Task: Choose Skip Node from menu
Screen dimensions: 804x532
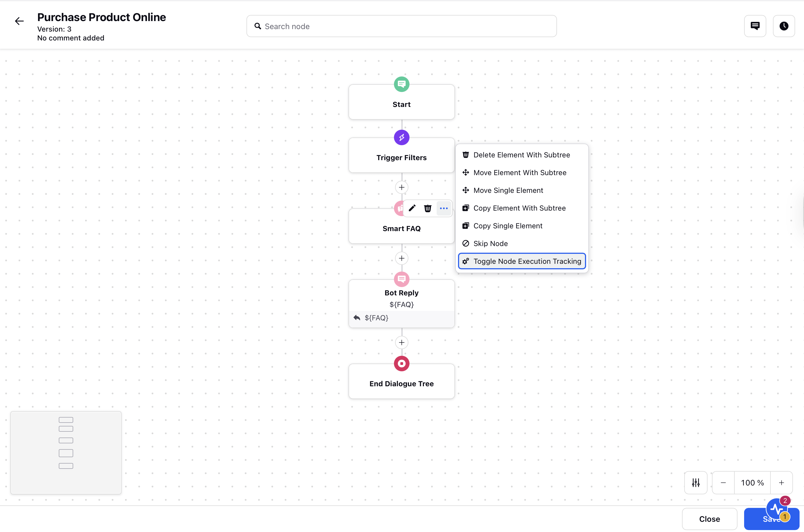Action: click(522, 244)
